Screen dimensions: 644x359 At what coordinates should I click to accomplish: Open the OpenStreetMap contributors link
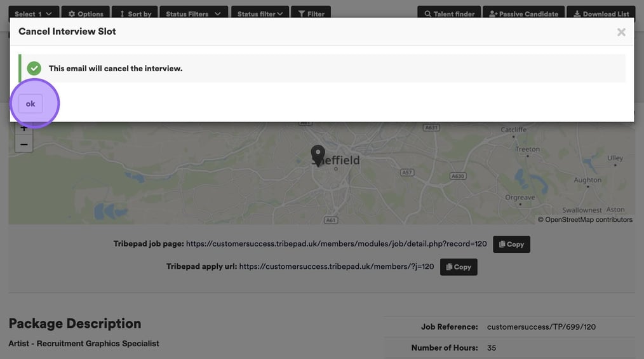589,220
